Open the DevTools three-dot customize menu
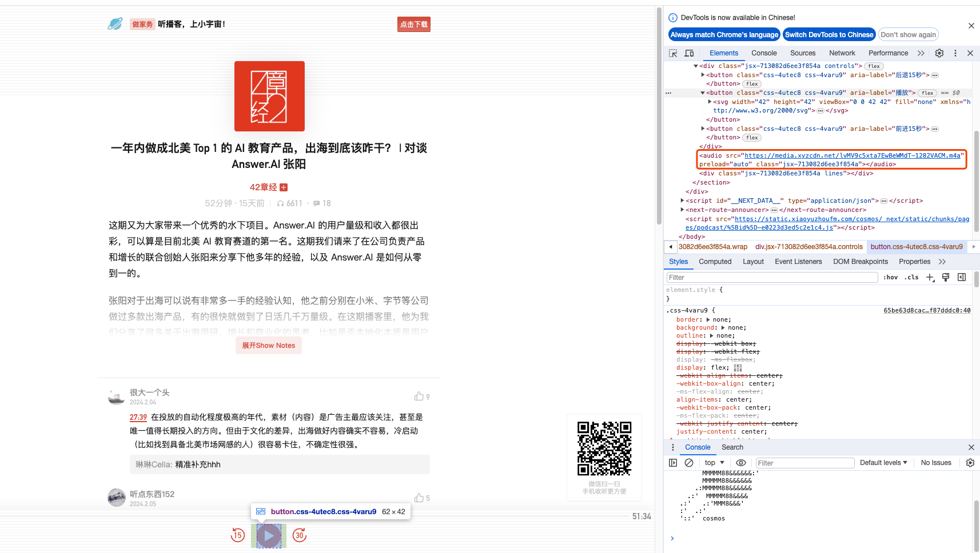This screenshot has height=553, width=980. coord(955,53)
